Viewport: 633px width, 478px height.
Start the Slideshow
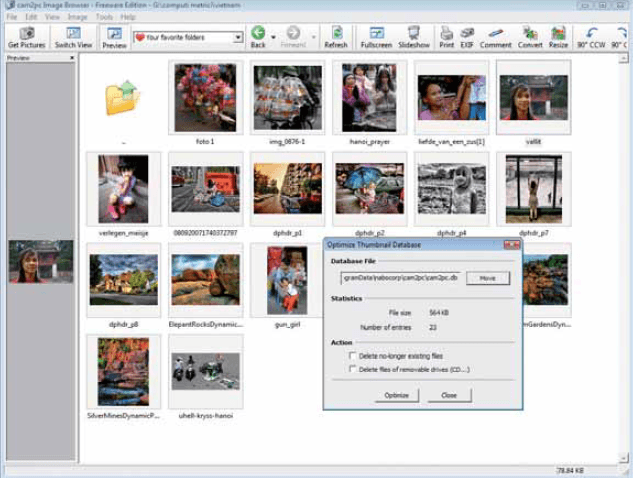coord(414,37)
